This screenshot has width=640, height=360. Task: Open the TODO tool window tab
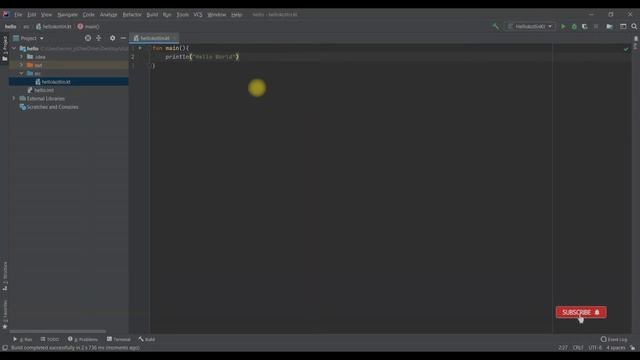[x=50, y=339]
